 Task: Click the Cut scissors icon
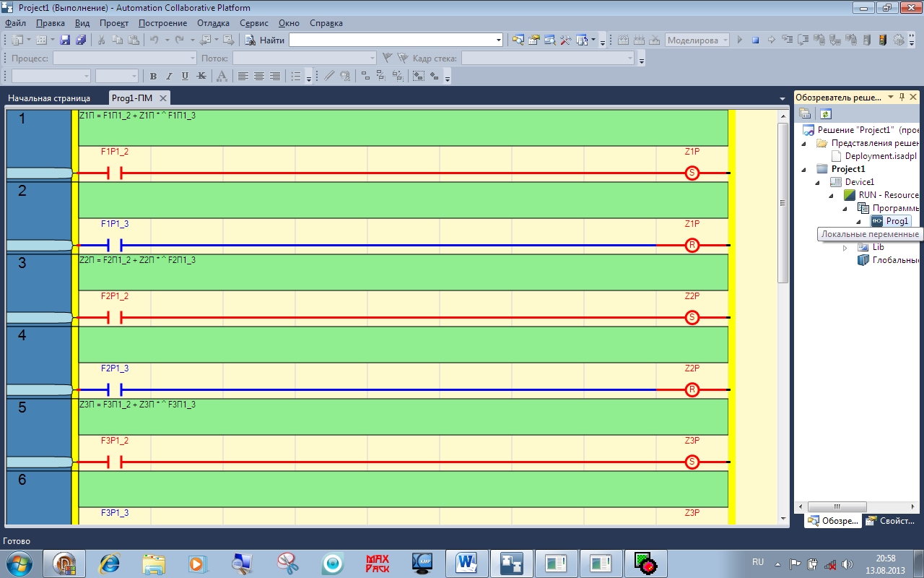(102, 40)
